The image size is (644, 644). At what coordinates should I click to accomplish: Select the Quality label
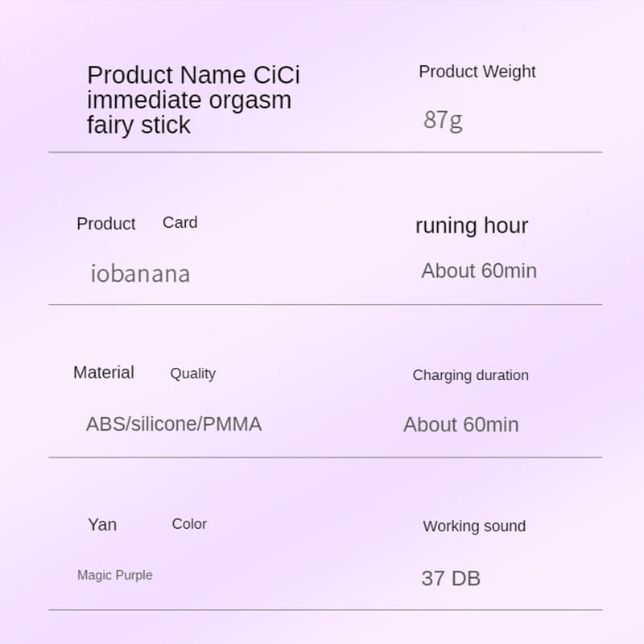[x=192, y=374]
